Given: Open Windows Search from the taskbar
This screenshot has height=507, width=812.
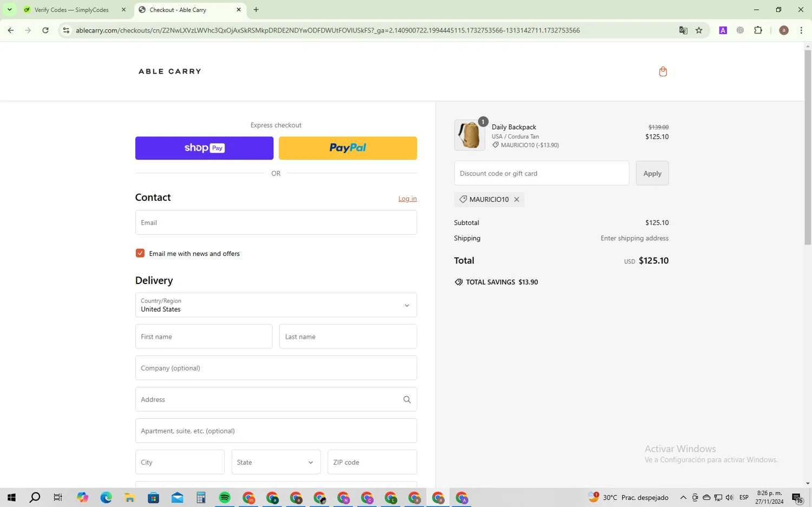Looking at the screenshot, I should [x=35, y=498].
